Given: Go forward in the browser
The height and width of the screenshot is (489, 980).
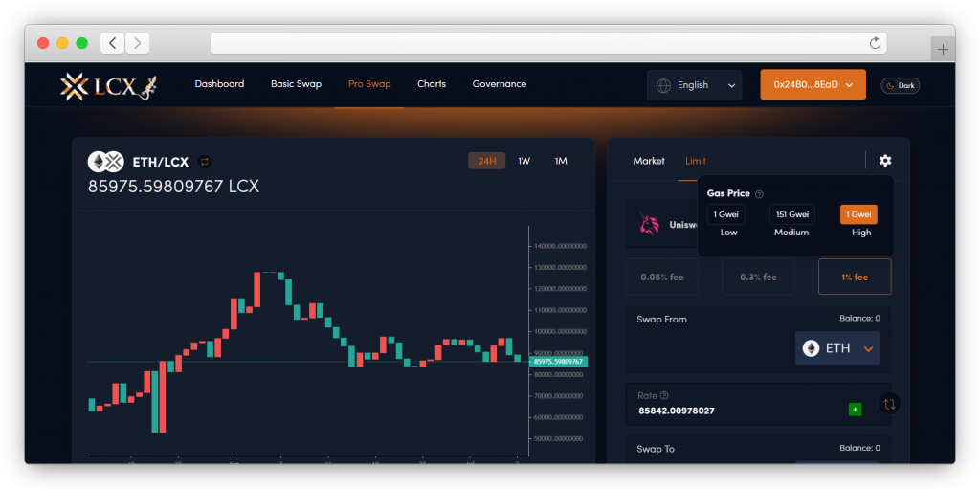Looking at the screenshot, I should click(x=138, y=43).
